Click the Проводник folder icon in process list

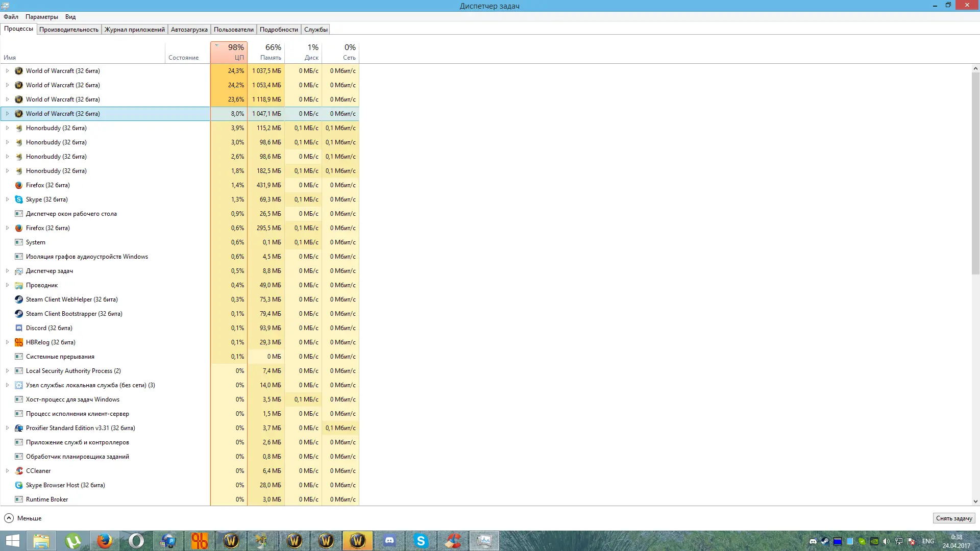coord(19,285)
